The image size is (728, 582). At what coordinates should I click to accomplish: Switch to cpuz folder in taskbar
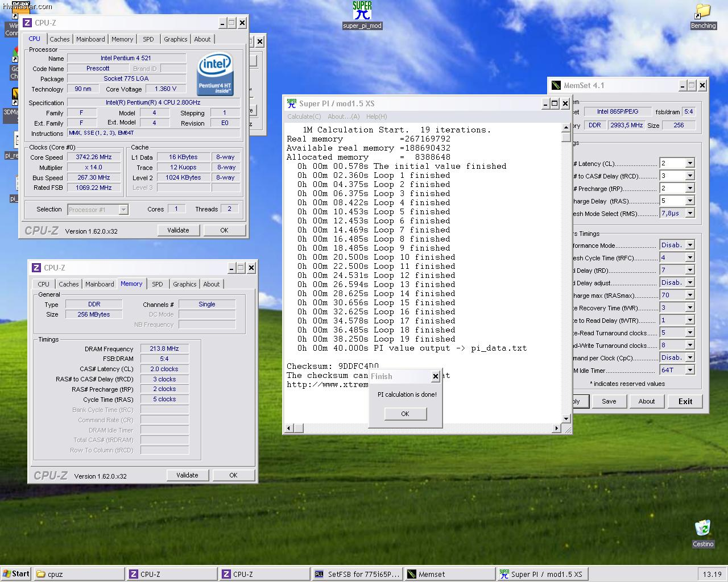79,574
